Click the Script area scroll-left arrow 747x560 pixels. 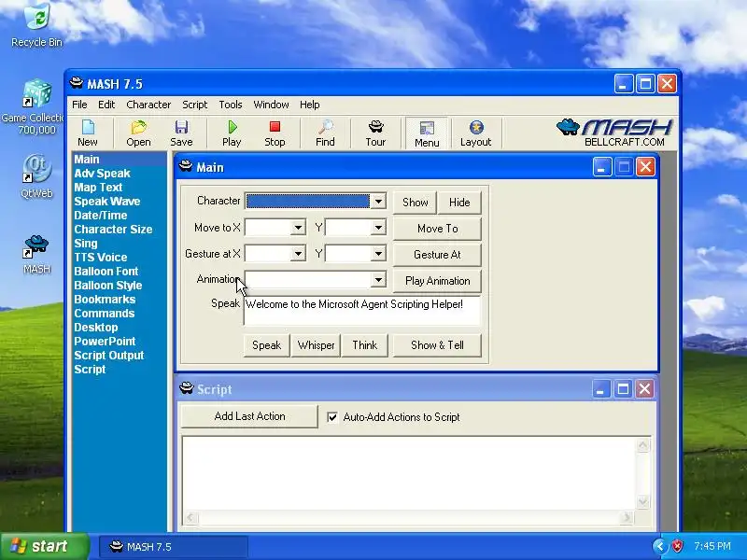pos(190,517)
